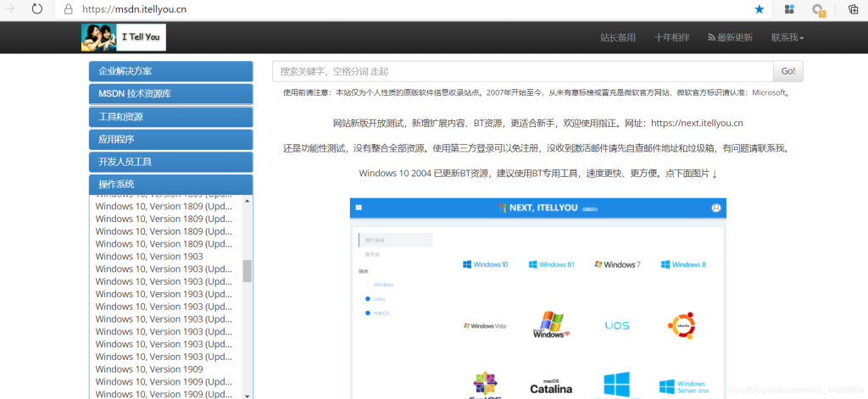Click the Windows 8.1 logo in preview
Screen dimensions: 868x399
[x=551, y=264]
